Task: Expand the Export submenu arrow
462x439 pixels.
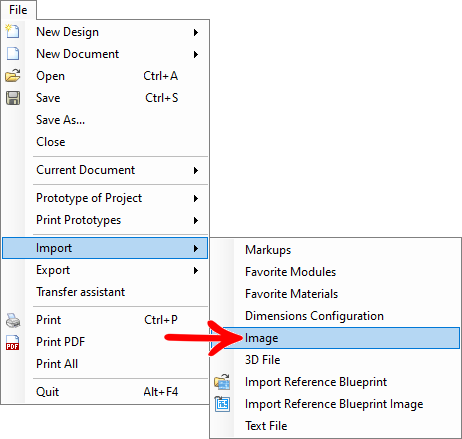Action: [x=196, y=270]
